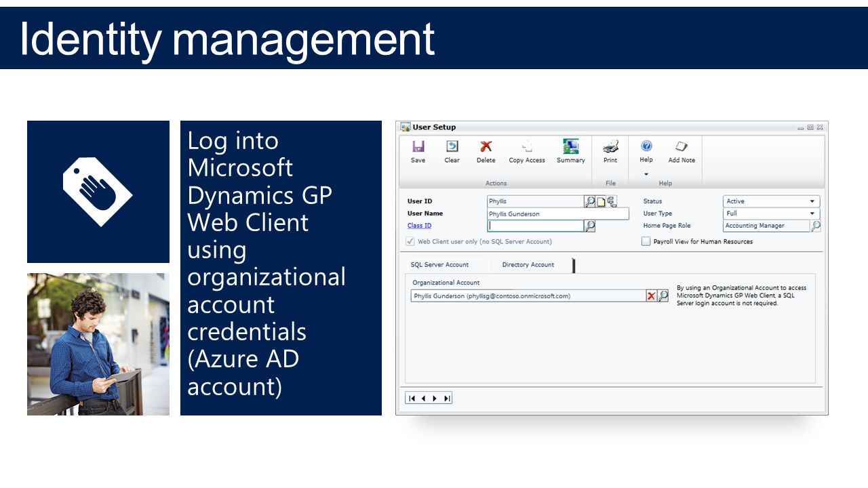Enable Payroll View for Human Resources
This screenshot has width=868, height=488.
tap(646, 241)
